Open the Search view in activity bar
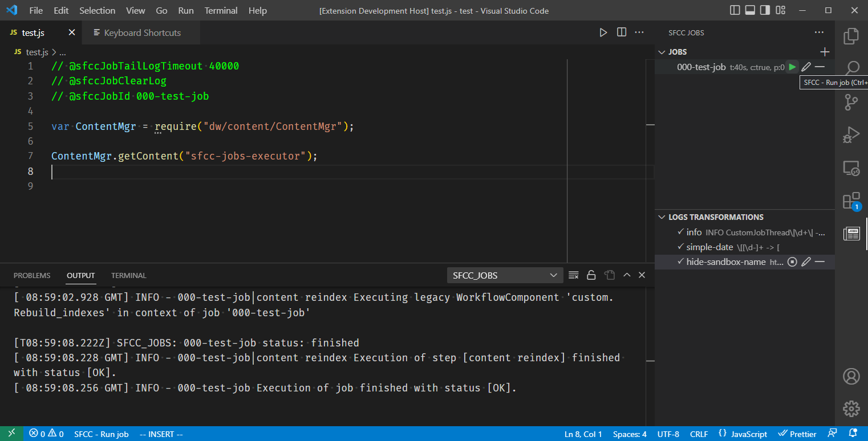Viewport: 868px width, 441px height. (851, 69)
